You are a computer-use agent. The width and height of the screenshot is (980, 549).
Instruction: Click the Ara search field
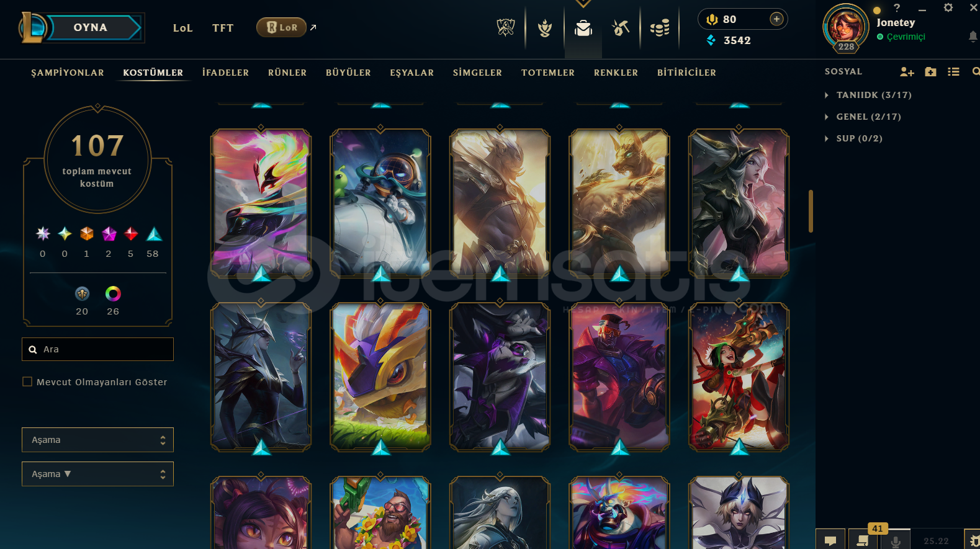pyautogui.click(x=97, y=349)
